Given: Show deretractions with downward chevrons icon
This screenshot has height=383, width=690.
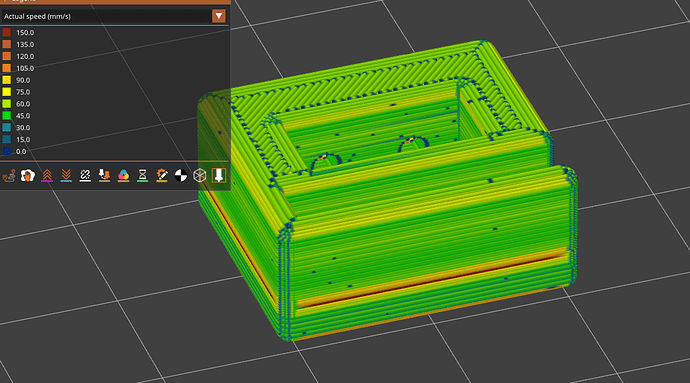Looking at the screenshot, I should [66, 176].
